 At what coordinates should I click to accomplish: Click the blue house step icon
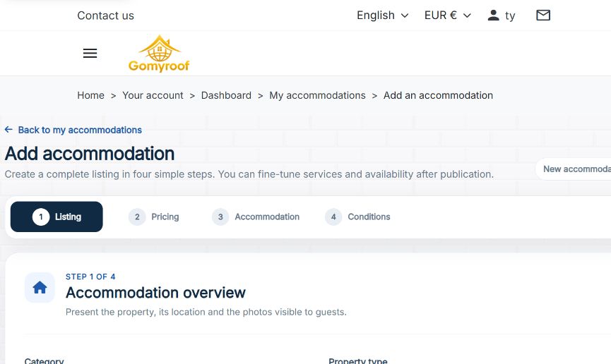[40, 288]
